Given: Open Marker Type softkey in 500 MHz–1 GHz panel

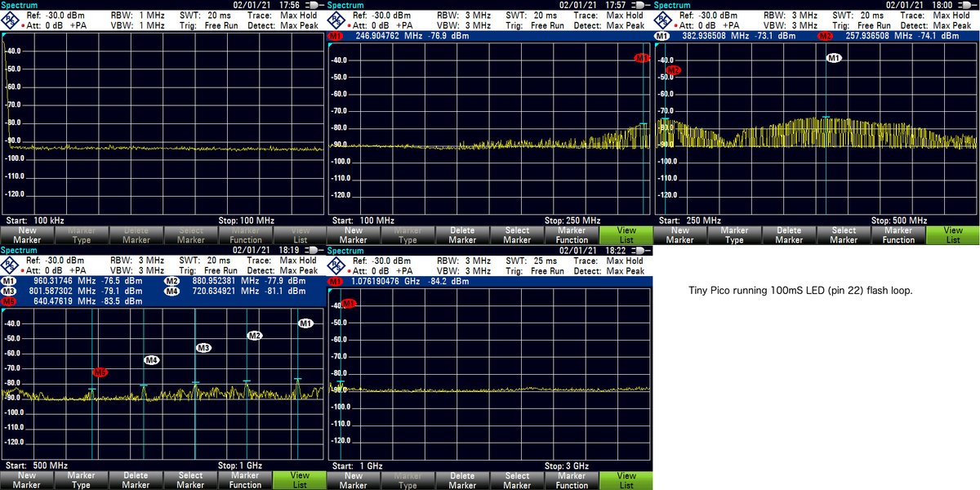Looking at the screenshot, I should click(x=81, y=480).
